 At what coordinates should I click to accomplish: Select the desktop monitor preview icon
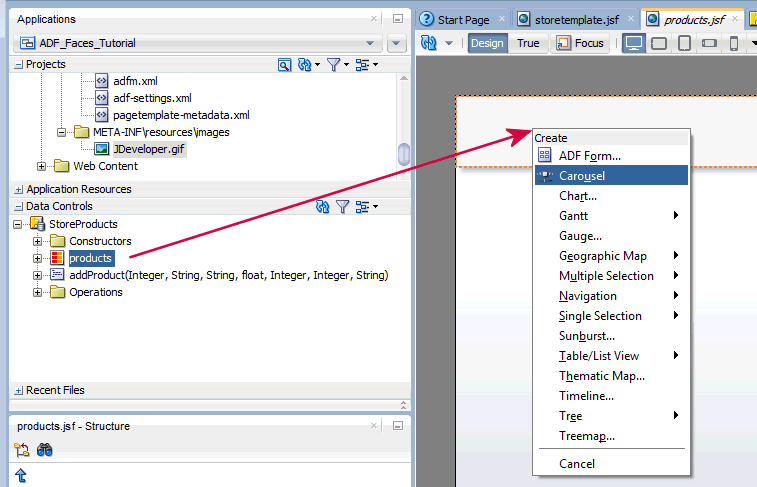[x=633, y=43]
